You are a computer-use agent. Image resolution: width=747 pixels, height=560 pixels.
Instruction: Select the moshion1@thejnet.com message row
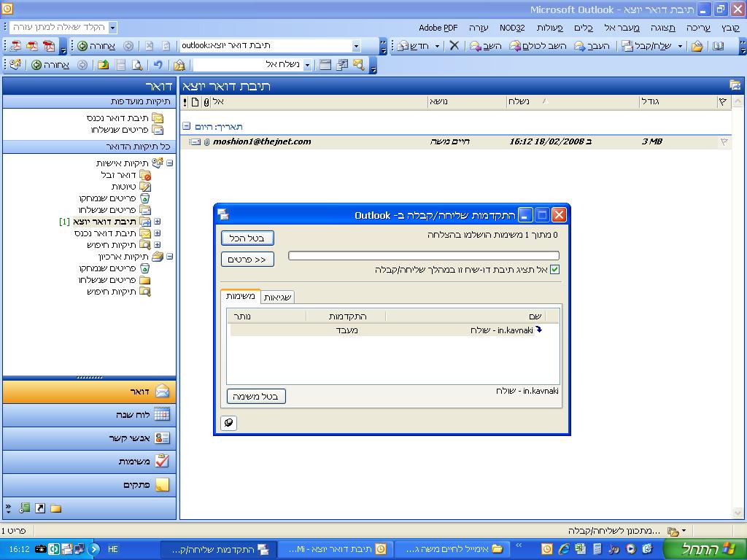click(455, 141)
